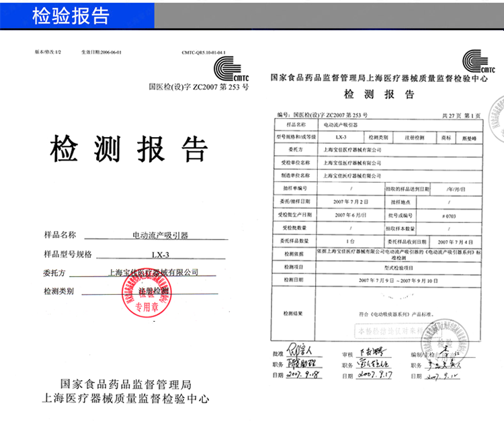Click the 共27页 第1页 page count

(461, 116)
